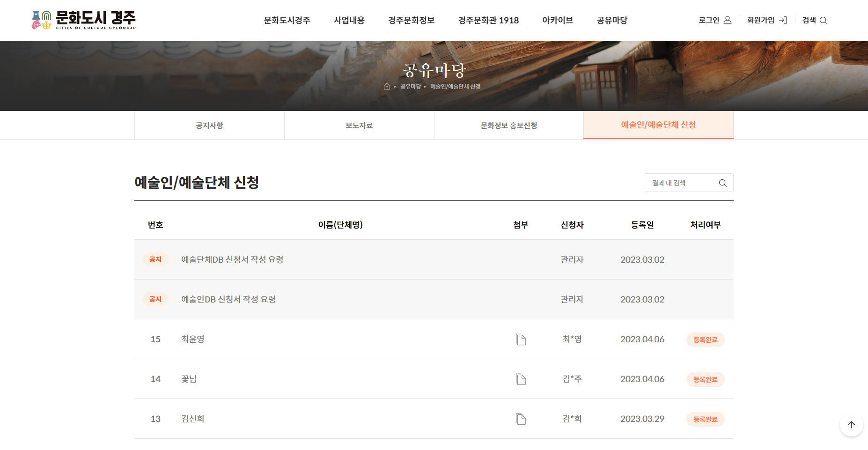Click the 등록완료 badge for entry 15
Image resolution: width=868 pixels, height=450 pixels.
pos(705,340)
